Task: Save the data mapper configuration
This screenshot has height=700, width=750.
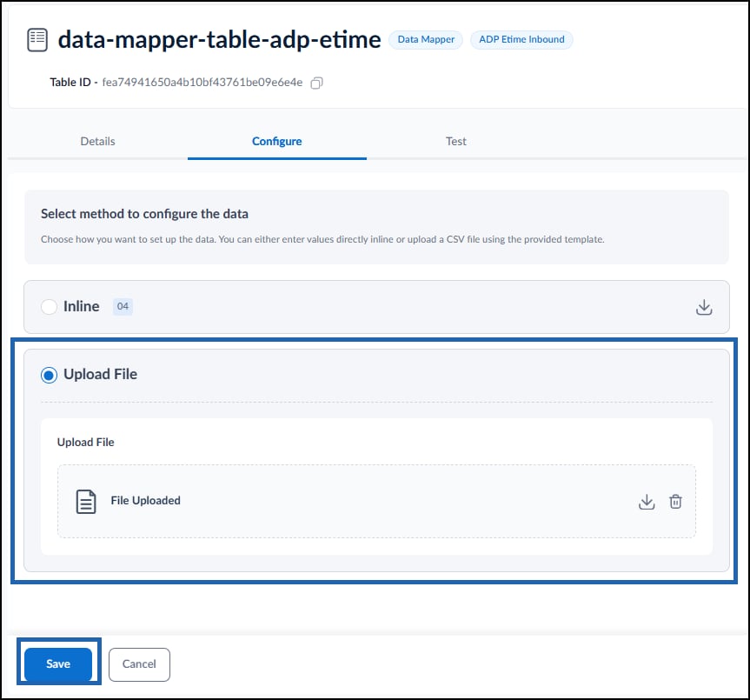Action: pyautogui.click(x=58, y=663)
